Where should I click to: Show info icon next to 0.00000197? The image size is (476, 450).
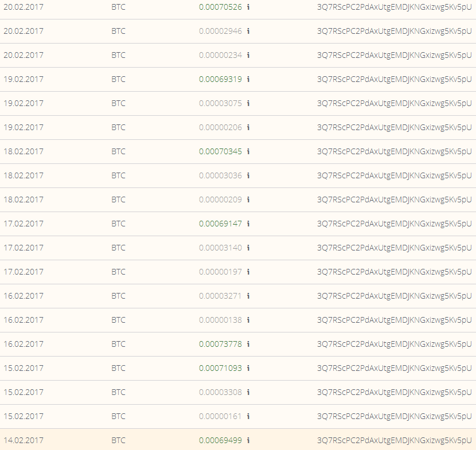click(248, 272)
